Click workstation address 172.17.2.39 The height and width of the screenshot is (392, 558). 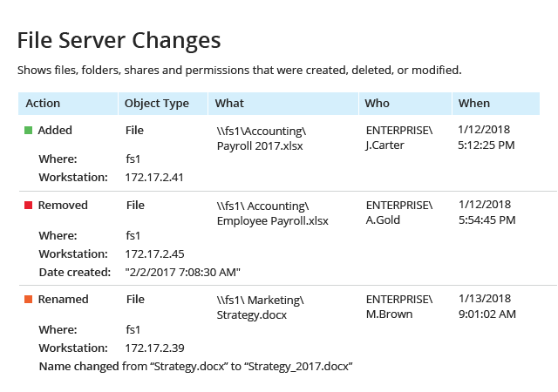pyautogui.click(x=155, y=348)
